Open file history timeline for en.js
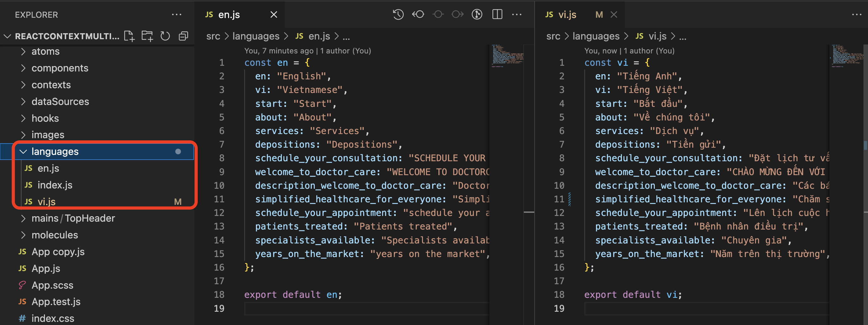Screen dimensions: 868x325 pos(398,15)
